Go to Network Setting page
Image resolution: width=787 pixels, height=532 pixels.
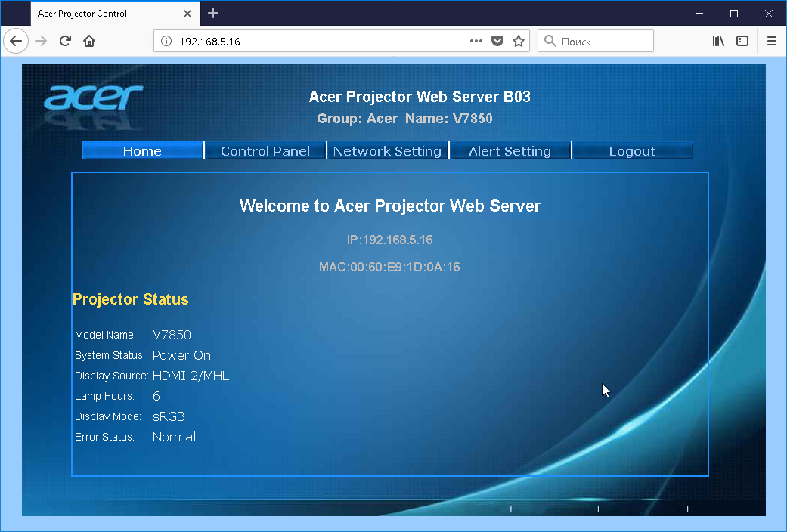388,150
